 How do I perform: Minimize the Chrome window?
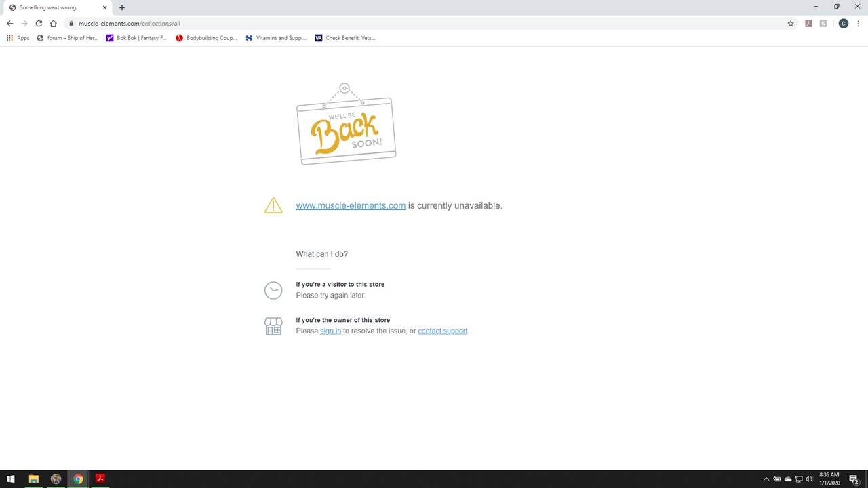click(815, 7)
